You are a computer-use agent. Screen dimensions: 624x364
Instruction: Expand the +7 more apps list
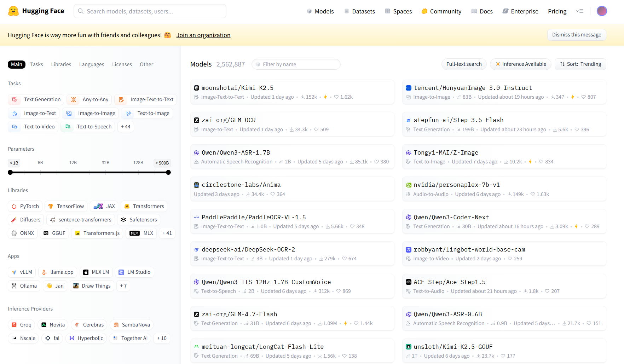[x=123, y=286]
